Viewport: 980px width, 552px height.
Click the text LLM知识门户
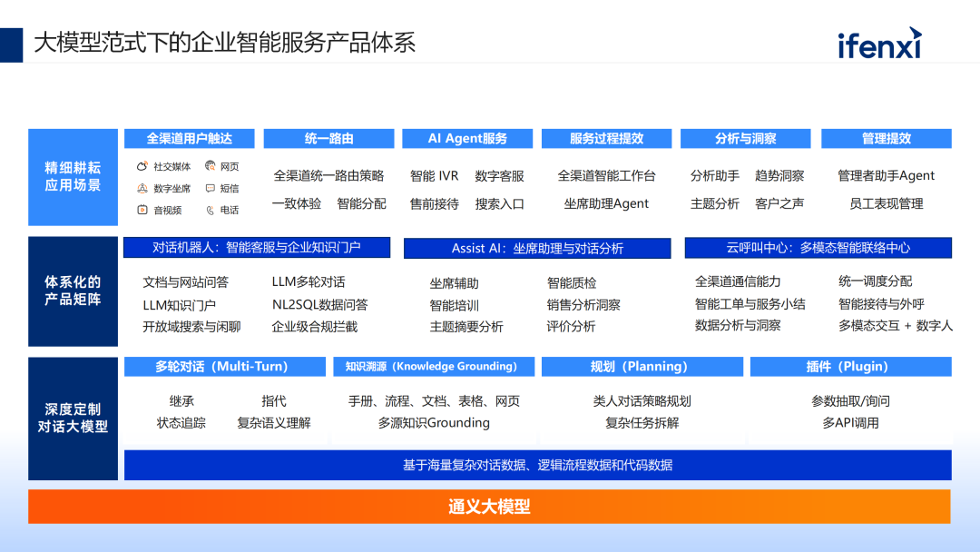(x=180, y=305)
